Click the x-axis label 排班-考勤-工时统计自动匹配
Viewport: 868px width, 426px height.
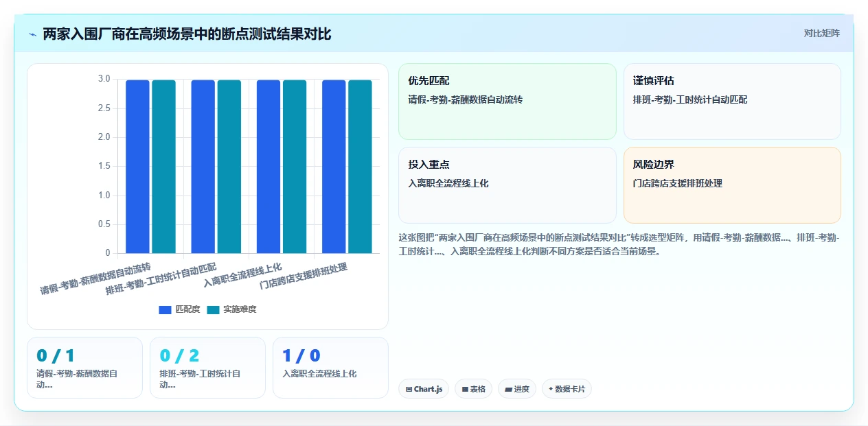161,278
